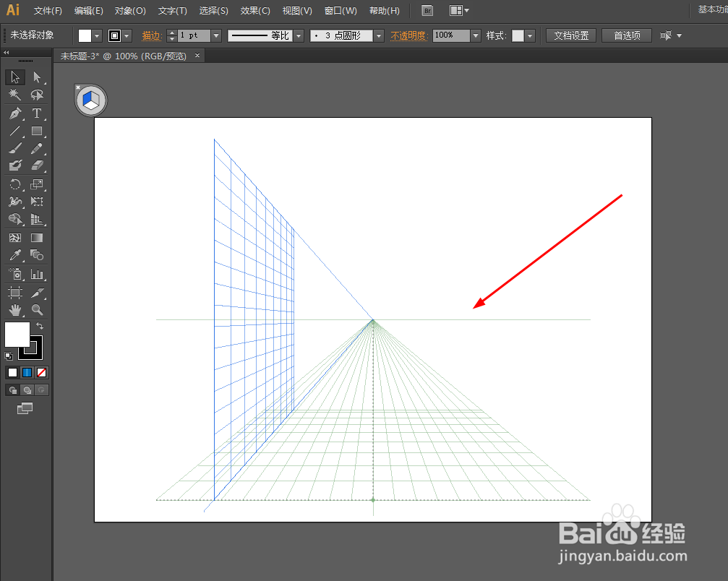This screenshot has width=728, height=581.
Task: Open the 文件(F) menu
Action: 48,11
